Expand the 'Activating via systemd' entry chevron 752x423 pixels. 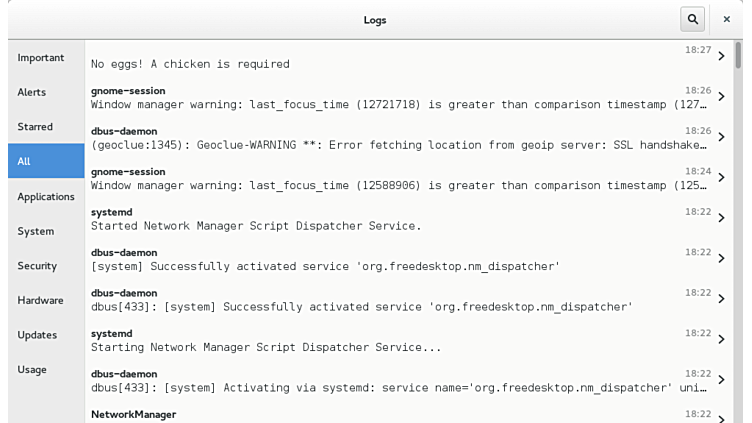721,380
